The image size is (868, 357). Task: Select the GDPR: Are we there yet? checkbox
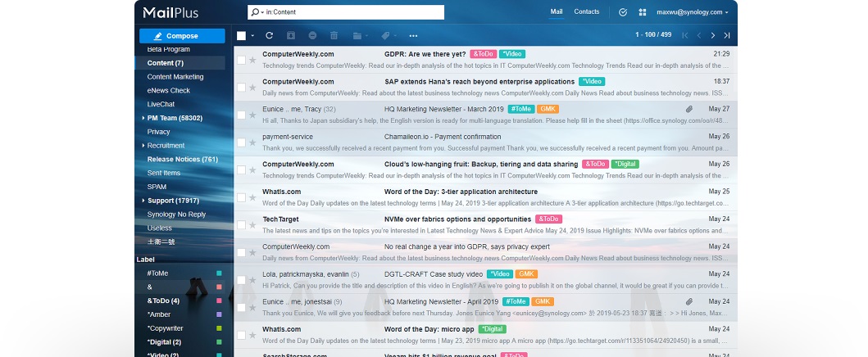click(241, 60)
